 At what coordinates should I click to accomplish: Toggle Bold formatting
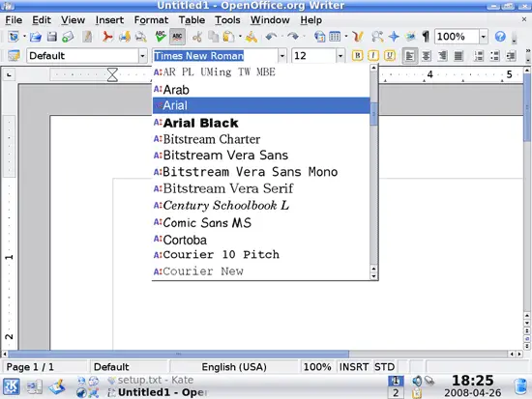click(x=357, y=56)
